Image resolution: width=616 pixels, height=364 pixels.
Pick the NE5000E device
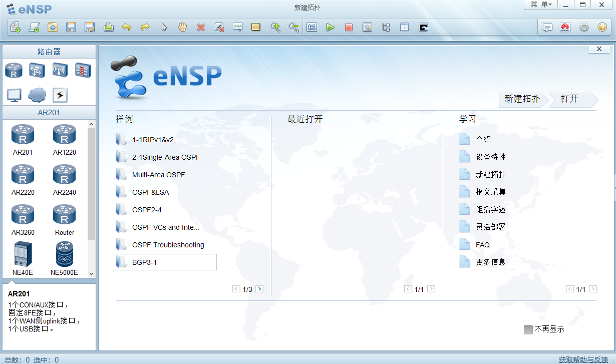click(64, 259)
